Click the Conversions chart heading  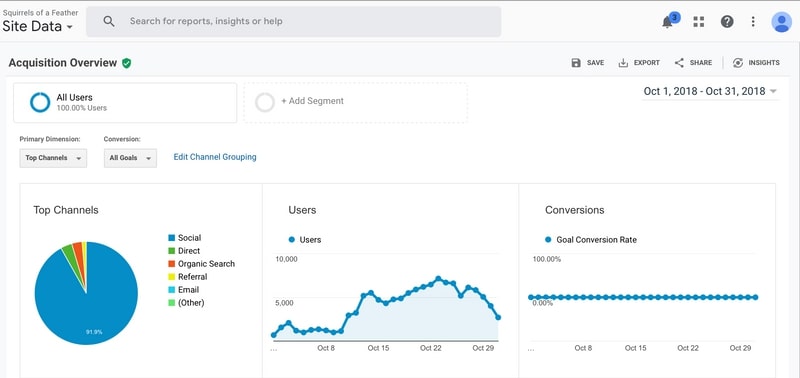point(574,210)
